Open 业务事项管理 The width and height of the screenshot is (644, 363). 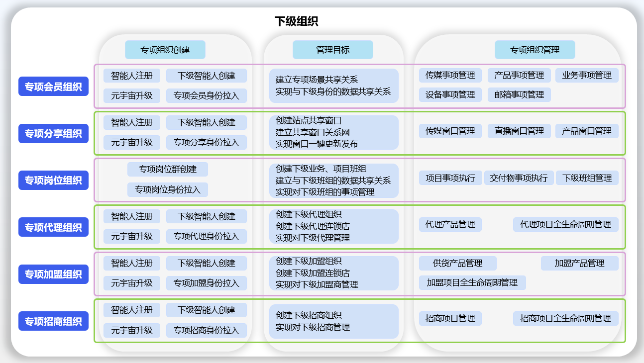[x=587, y=75]
